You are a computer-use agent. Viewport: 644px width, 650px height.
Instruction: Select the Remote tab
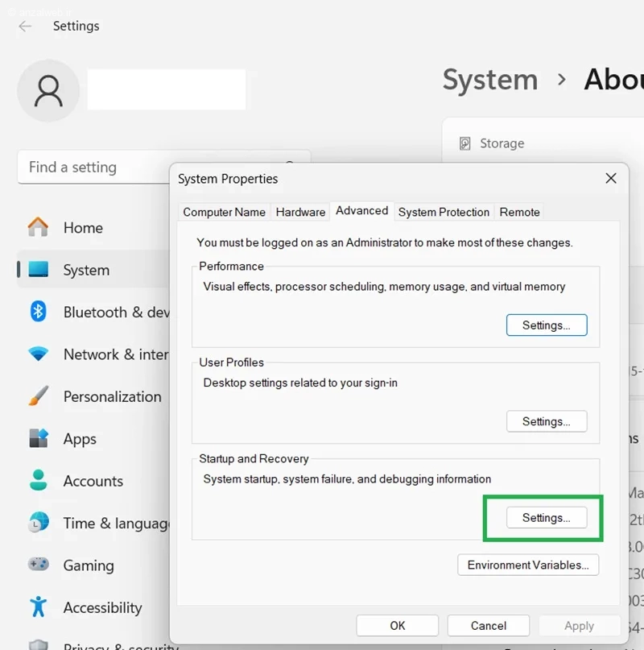(519, 213)
